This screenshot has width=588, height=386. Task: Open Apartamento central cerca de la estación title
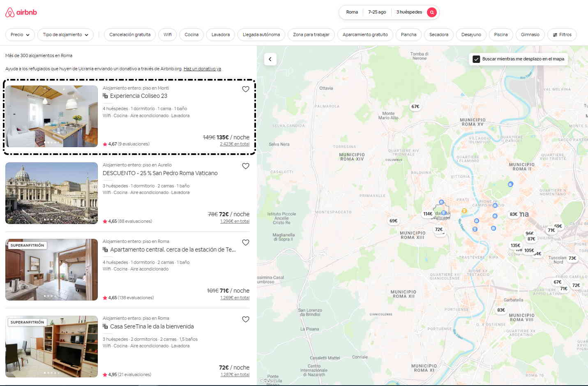click(173, 250)
